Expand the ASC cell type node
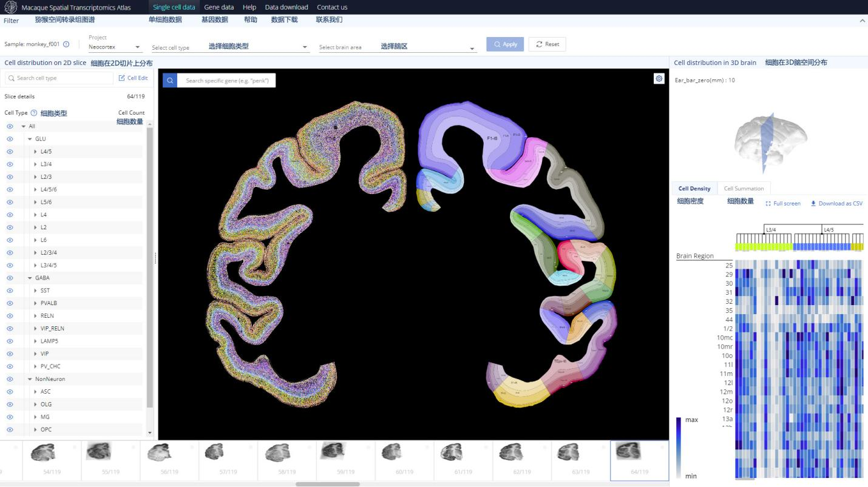 coord(35,392)
